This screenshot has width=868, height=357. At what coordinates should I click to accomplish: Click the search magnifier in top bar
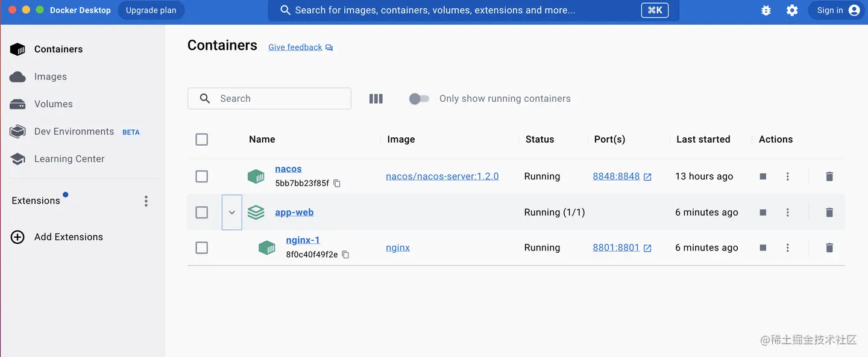(x=286, y=10)
